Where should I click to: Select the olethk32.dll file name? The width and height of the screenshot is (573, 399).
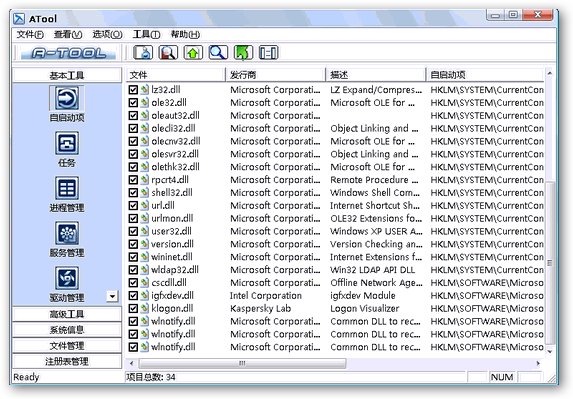175,167
